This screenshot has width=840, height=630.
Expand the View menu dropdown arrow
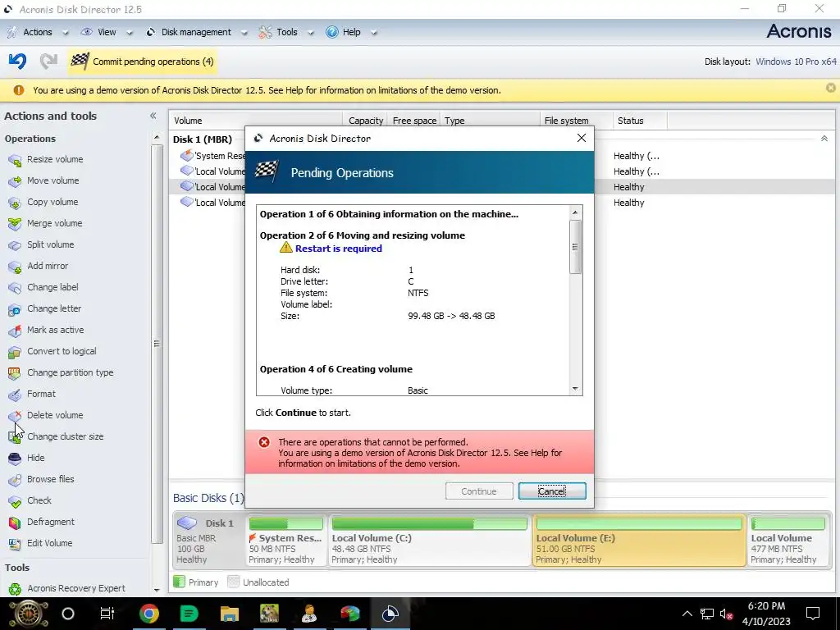coord(129,33)
